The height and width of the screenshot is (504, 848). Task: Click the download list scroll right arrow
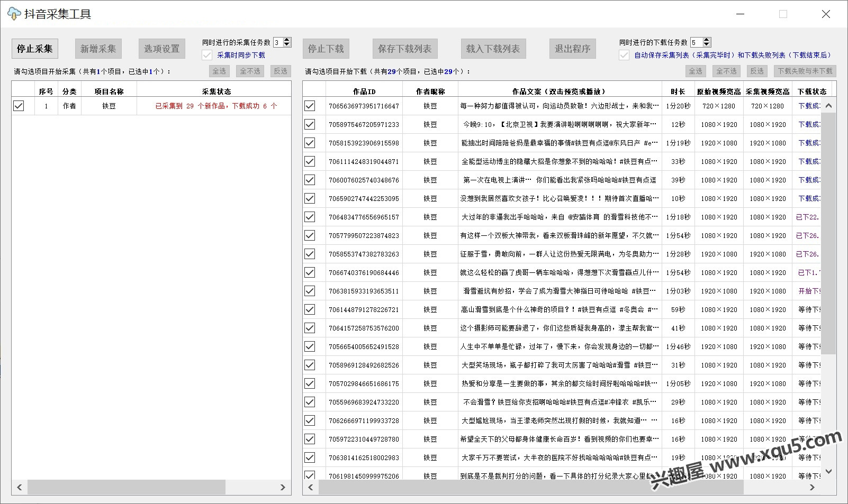click(x=813, y=488)
